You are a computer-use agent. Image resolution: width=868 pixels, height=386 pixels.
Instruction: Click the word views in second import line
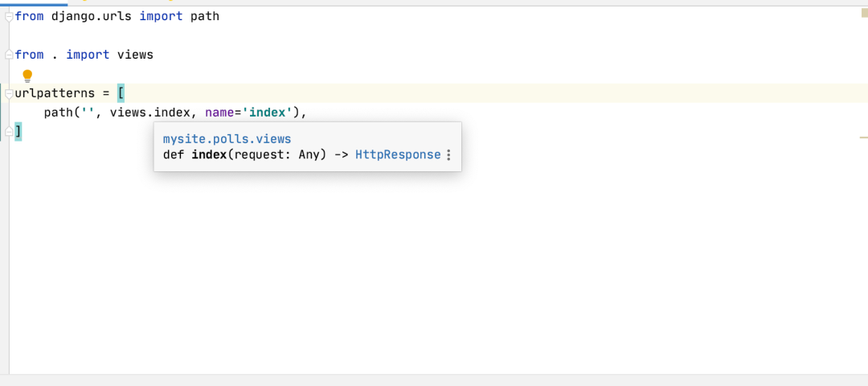point(135,55)
